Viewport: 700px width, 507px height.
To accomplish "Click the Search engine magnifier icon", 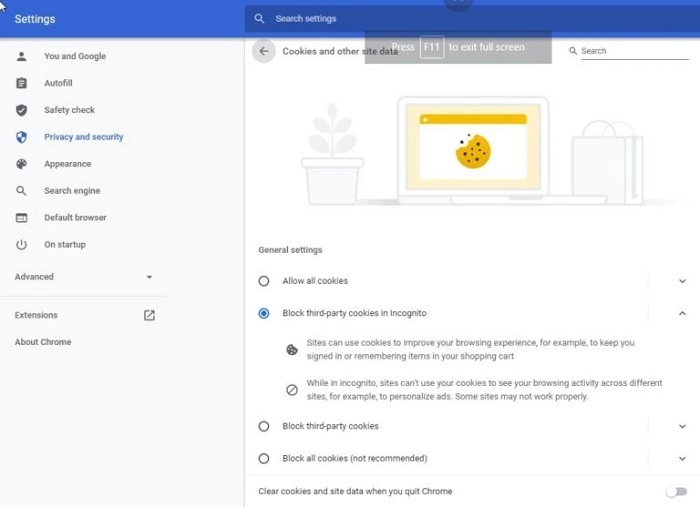I will click(22, 191).
